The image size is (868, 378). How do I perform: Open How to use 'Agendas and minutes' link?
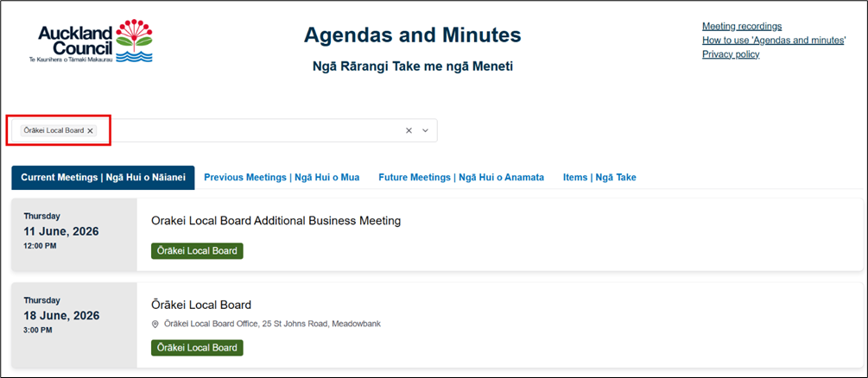(773, 40)
